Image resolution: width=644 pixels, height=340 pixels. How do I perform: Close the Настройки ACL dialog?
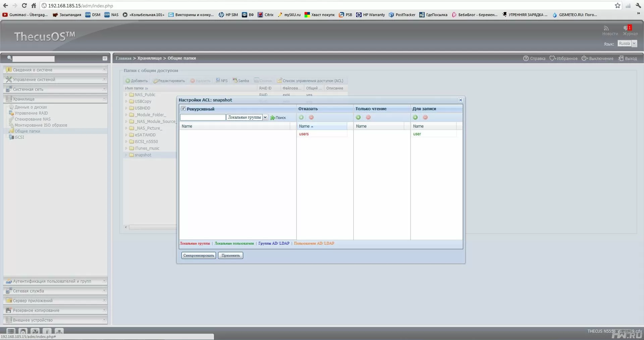pos(461,100)
